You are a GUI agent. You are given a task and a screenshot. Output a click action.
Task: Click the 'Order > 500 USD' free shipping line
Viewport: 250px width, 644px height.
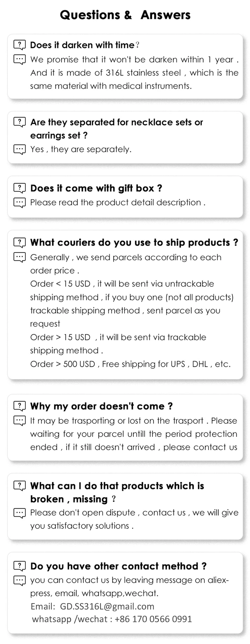pyautogui.click(x=130, y=364)
